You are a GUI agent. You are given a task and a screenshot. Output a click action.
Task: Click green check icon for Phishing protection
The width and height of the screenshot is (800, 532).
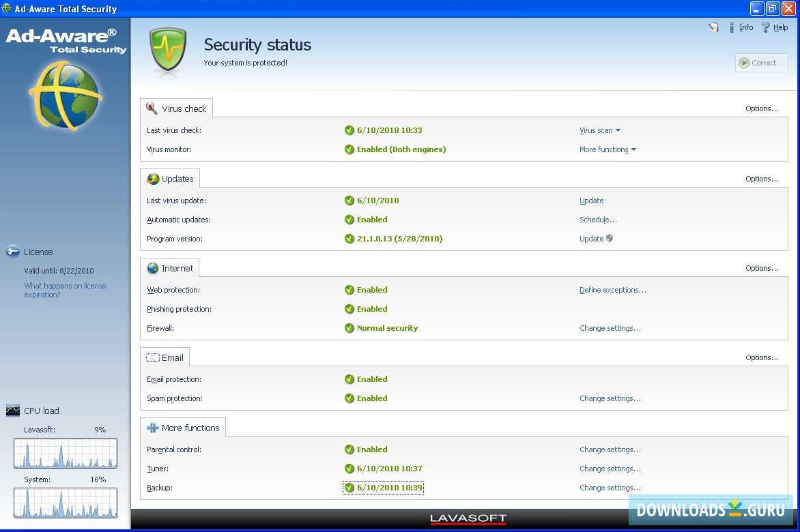(349, 309)
